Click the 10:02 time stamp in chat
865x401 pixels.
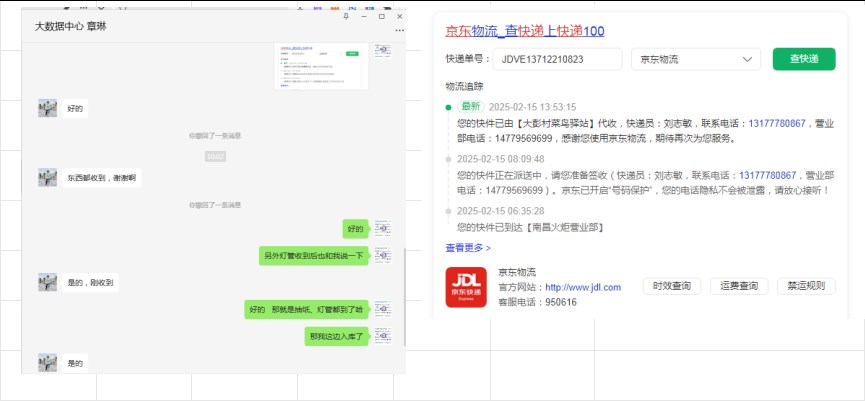[215, 157]
